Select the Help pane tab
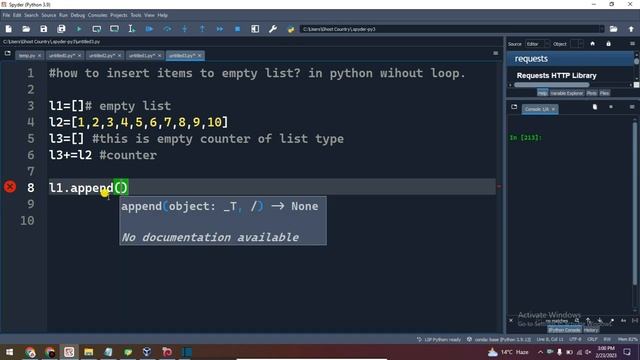Screen dimensions: 640x360 point(542,93)
